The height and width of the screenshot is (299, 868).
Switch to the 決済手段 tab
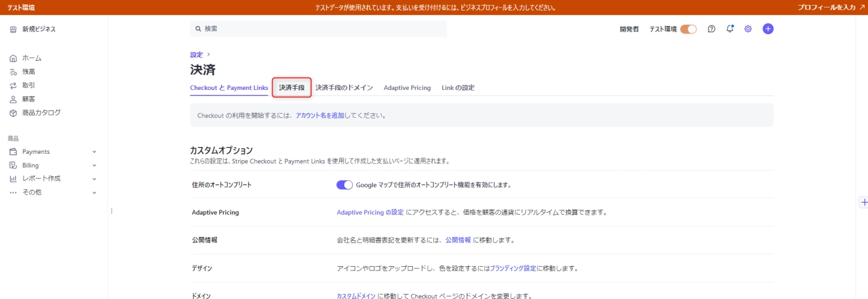(x=291, y=88)
